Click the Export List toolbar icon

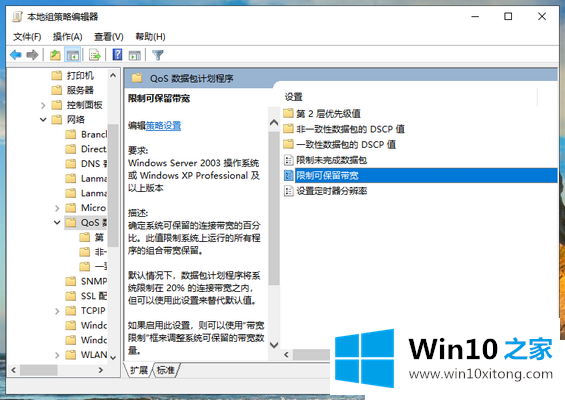95,55
